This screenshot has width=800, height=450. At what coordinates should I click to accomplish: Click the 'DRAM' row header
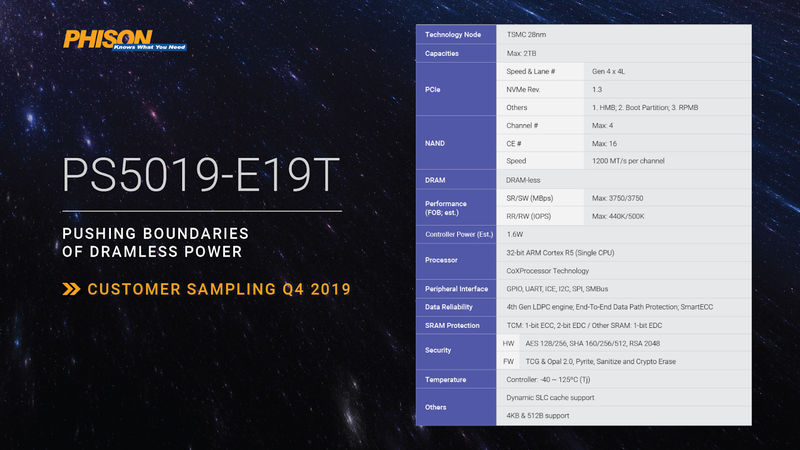456,180
